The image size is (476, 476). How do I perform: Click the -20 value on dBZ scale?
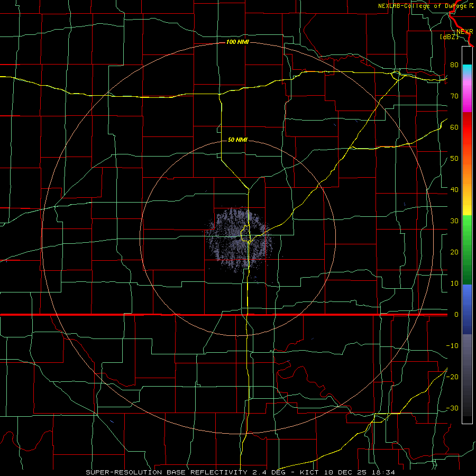[452, 377]
